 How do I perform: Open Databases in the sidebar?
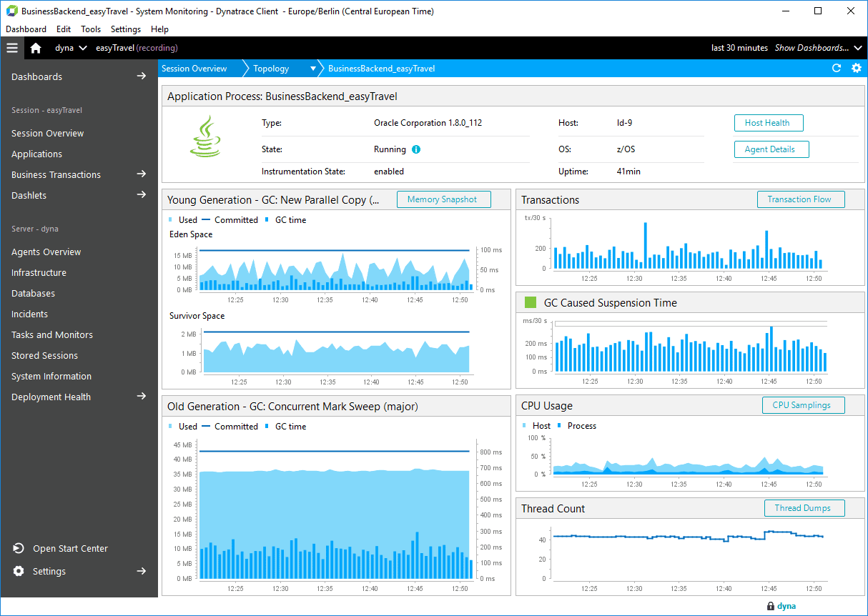click(x=33, y=293)
